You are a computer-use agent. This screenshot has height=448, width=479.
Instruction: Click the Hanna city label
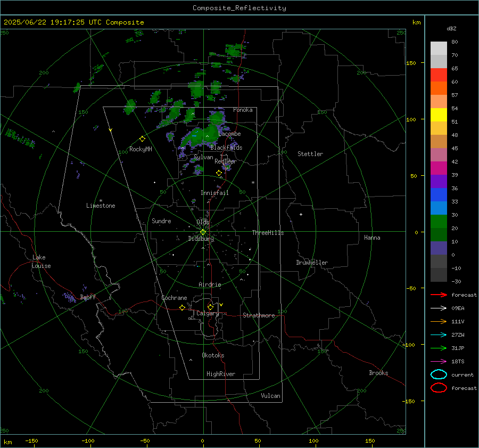(x=372, y=238)
